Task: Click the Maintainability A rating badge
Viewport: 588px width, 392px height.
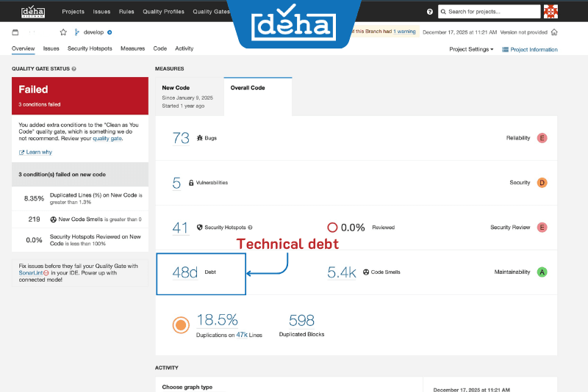Action: click(x=542, y=272)
